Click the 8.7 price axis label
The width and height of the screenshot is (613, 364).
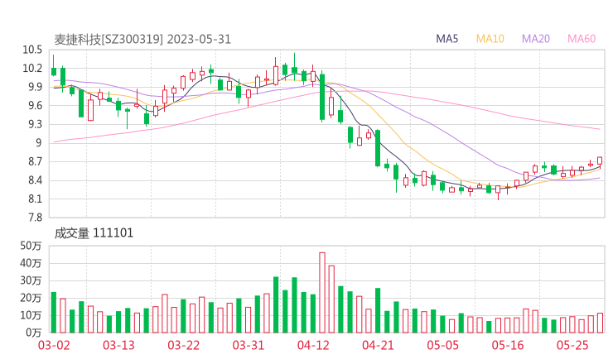tap(35, 161)
